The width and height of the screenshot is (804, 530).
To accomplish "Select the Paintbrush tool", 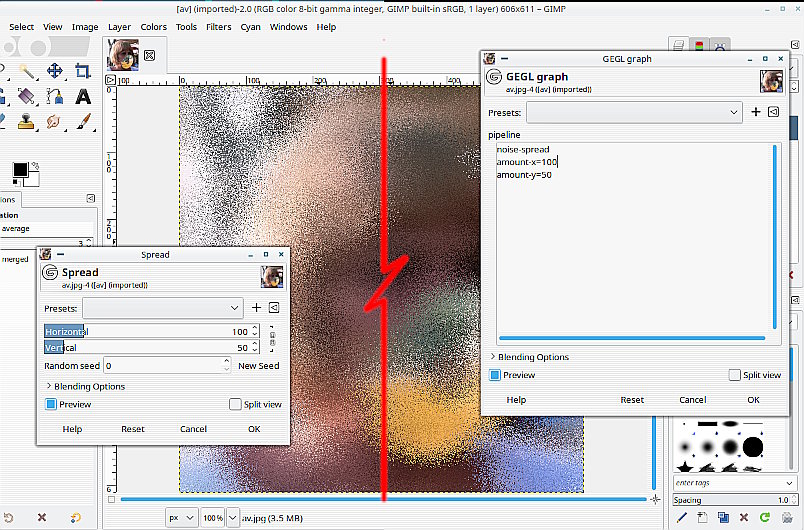I will click(83, 121).
